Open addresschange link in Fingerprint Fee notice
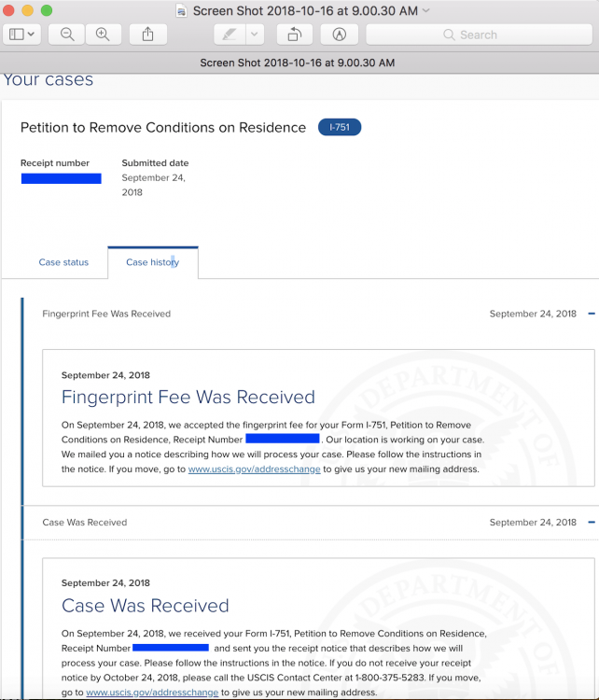599x700 pixels. [x=255, y=469]
